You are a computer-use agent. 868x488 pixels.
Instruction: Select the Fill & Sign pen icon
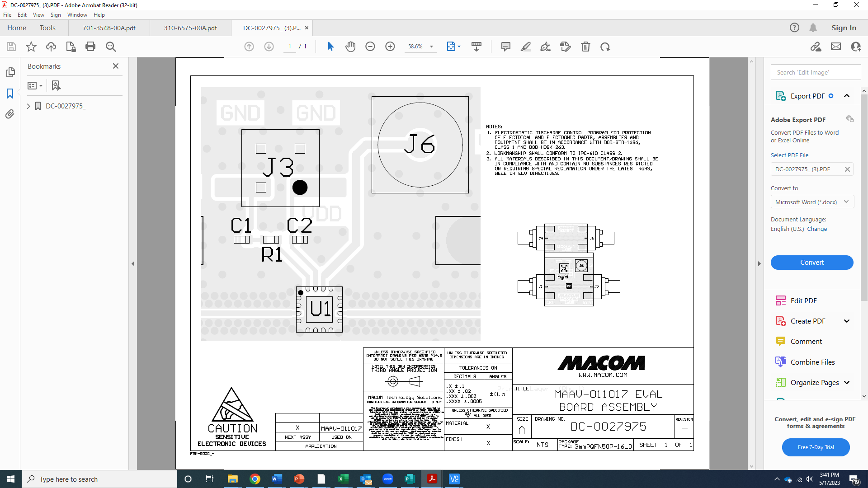[x=546, y=47]
